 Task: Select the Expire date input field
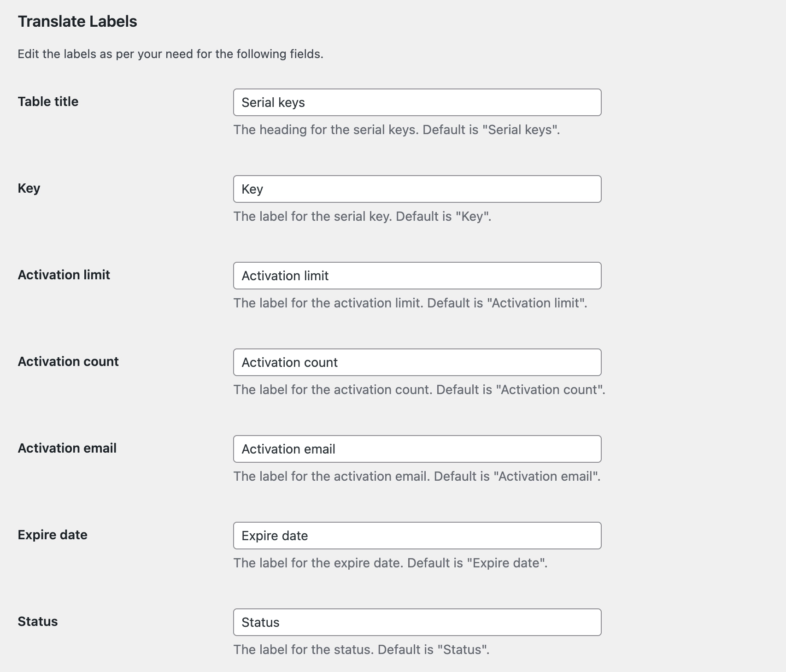[417, 536]
